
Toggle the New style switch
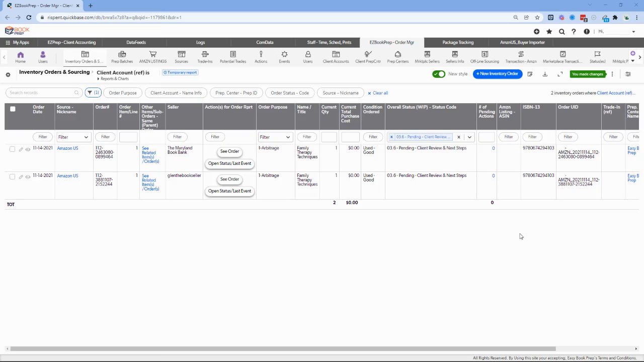click(x=439, y=74)
